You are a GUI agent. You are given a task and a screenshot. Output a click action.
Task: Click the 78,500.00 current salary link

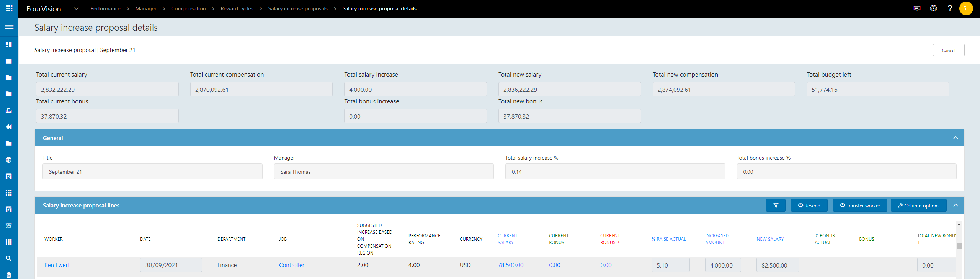coord(511,265)
